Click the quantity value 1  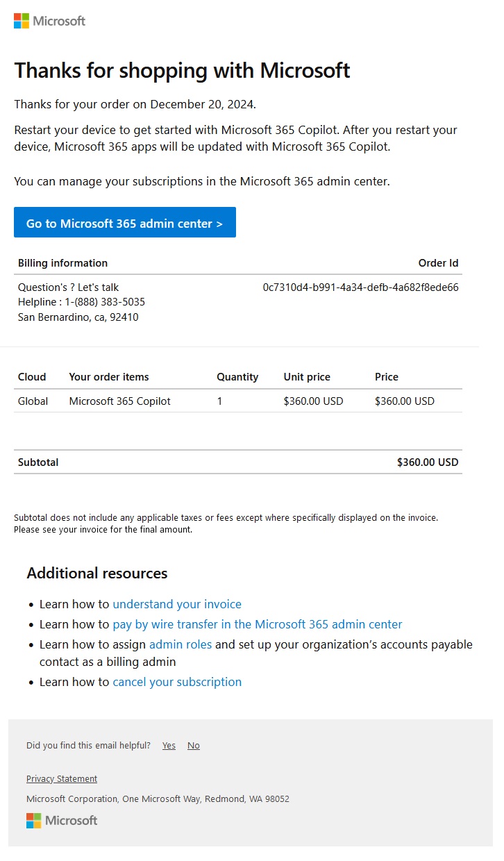point(219,401)
